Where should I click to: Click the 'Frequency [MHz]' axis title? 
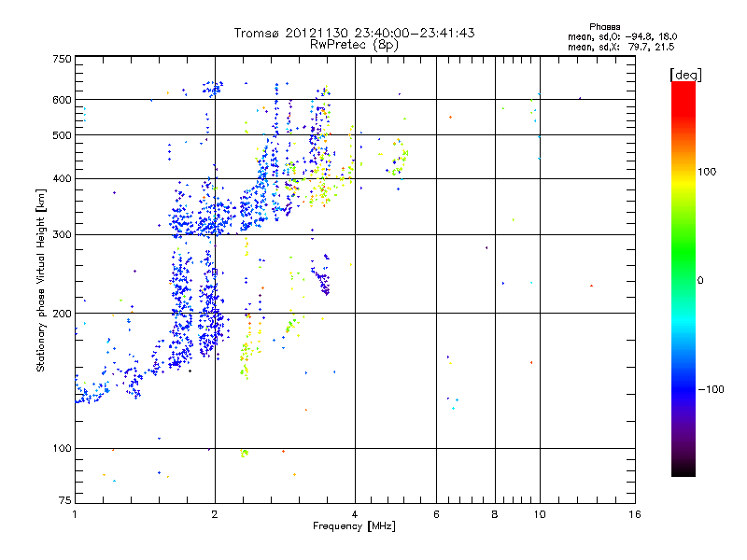point(354,526)
